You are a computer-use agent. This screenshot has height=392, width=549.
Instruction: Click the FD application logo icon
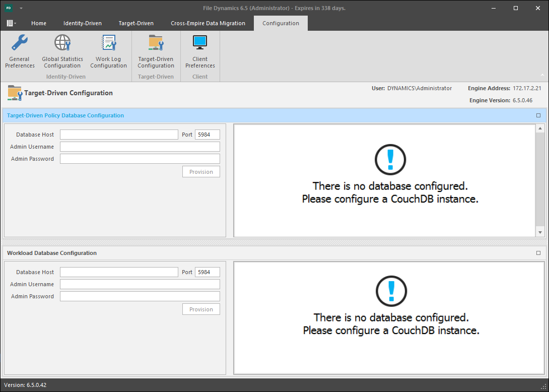[9, 8]
